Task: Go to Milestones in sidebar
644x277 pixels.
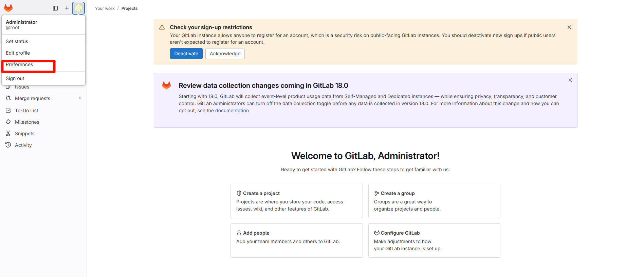Action: (x=43, y=122)
